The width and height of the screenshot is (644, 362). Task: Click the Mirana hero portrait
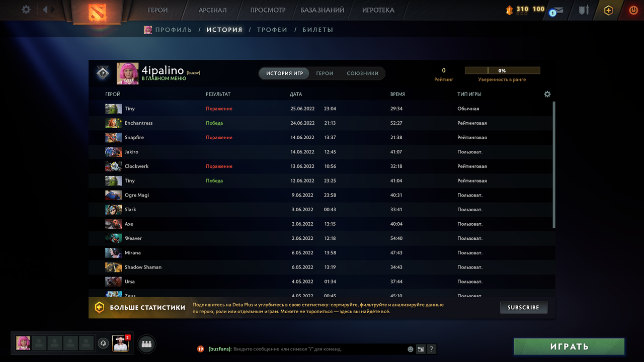[x=114, y=253]
